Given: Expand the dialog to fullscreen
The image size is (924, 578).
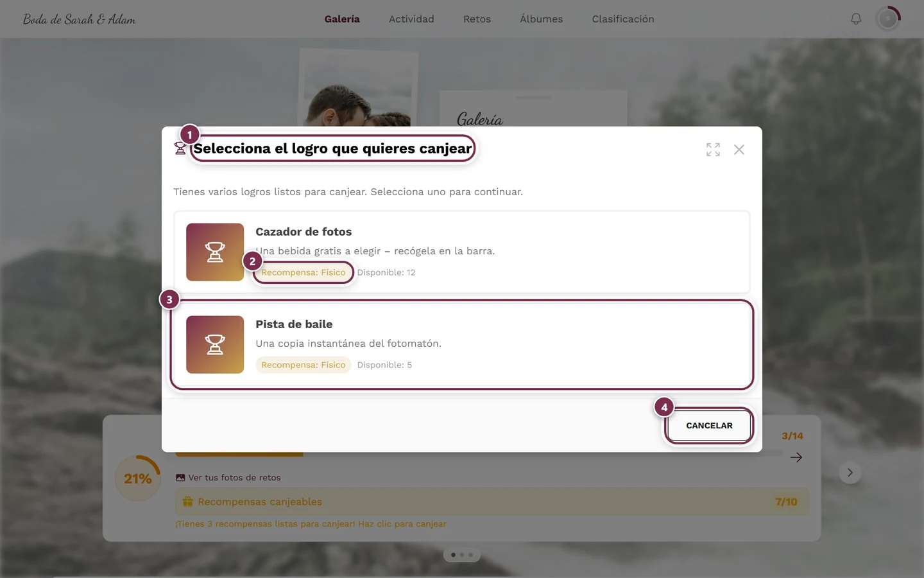Looking at the screenshot, I should (713, 150).
